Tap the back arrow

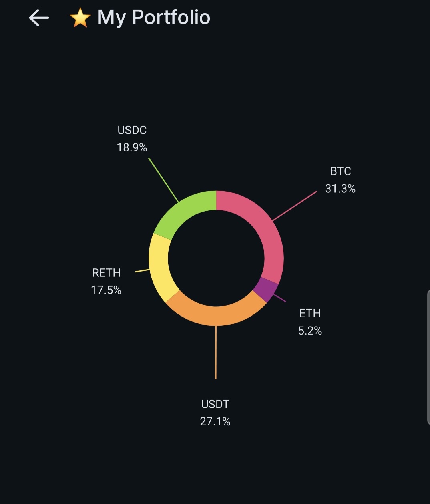[x=39, y=18]
